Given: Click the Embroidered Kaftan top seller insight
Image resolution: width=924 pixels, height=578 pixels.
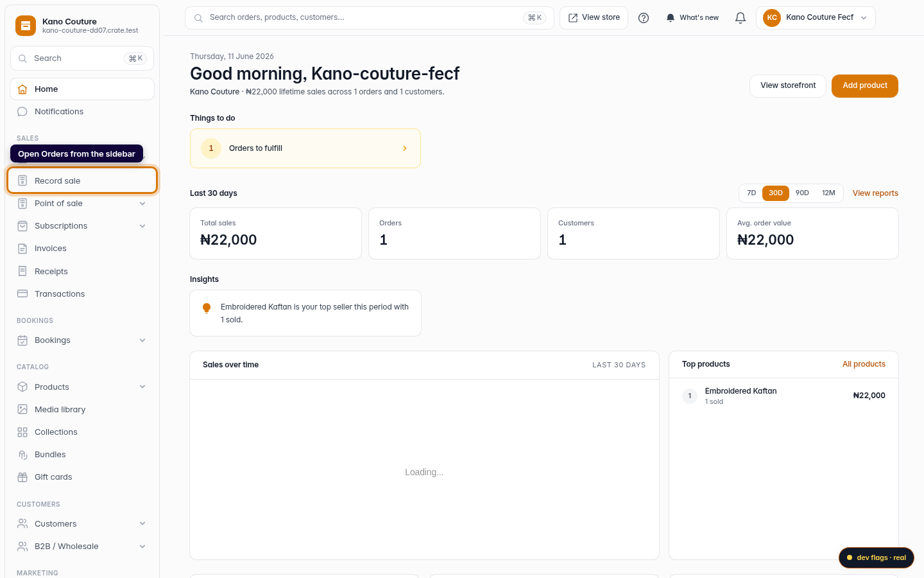Looking at the screenshot, I should click(305, 313).
